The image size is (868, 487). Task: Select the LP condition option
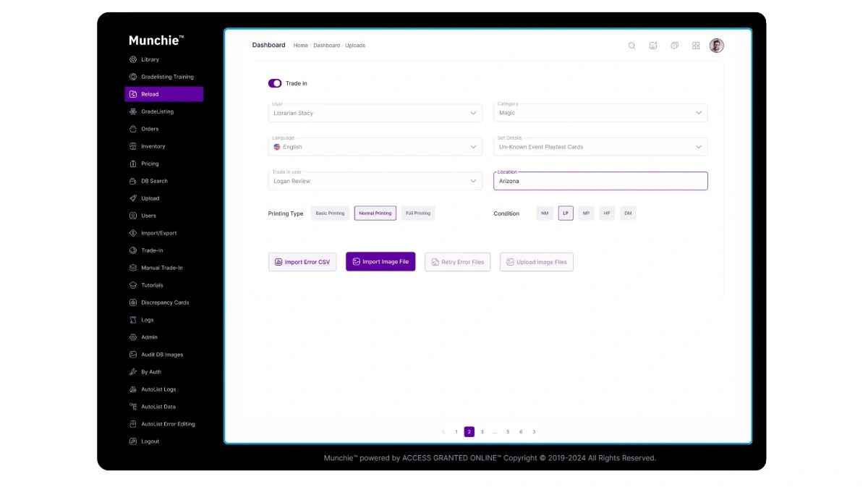click(566, 213)
